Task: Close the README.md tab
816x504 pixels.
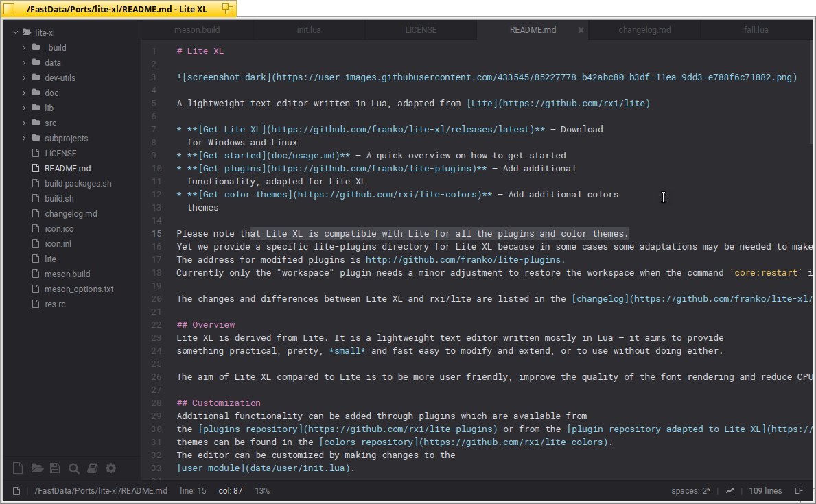Action: click(581, 30)
